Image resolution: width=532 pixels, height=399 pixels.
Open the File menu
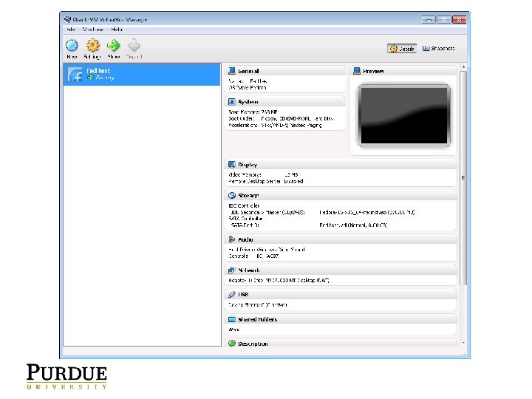pos(71,30)
